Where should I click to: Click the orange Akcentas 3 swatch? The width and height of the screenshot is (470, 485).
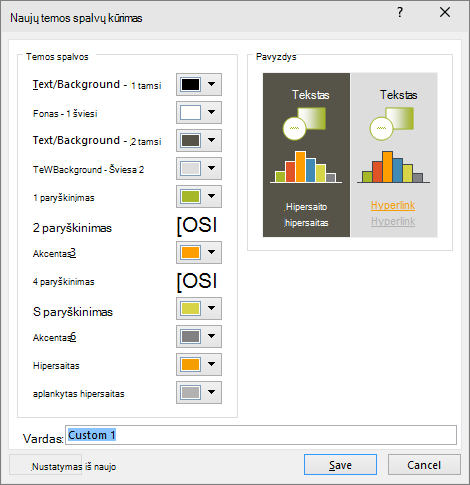pos(190,253)
